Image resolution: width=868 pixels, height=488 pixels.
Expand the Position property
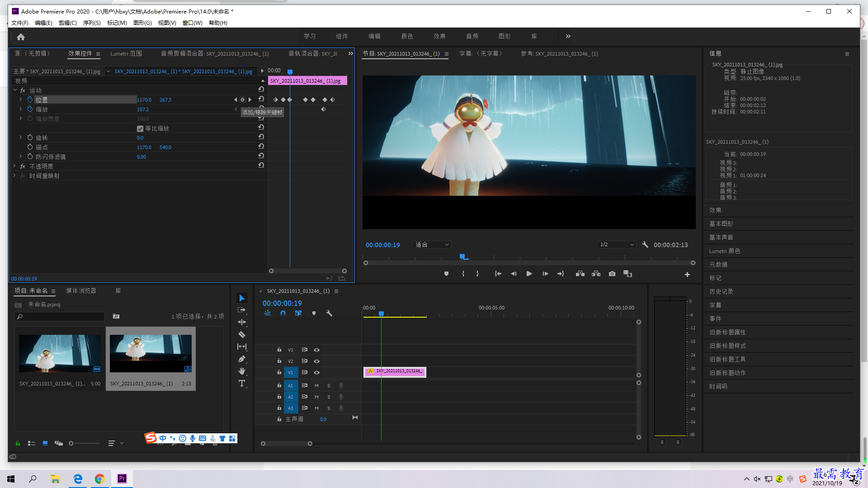coord(20,99)
